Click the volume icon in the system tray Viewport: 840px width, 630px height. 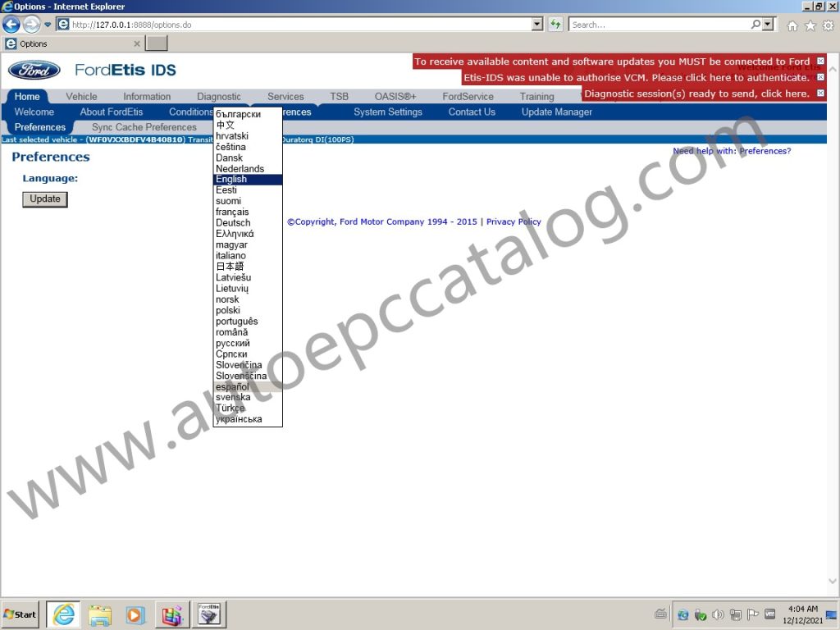[718, 614]
